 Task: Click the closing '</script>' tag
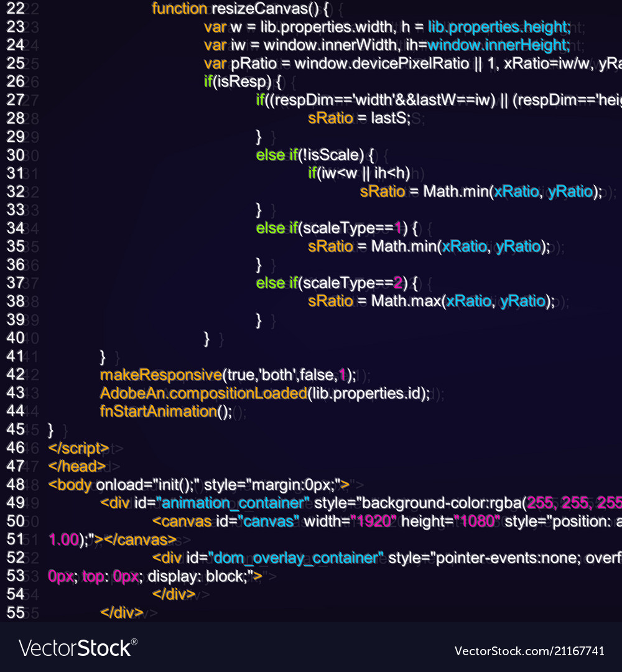coord(78,448)
